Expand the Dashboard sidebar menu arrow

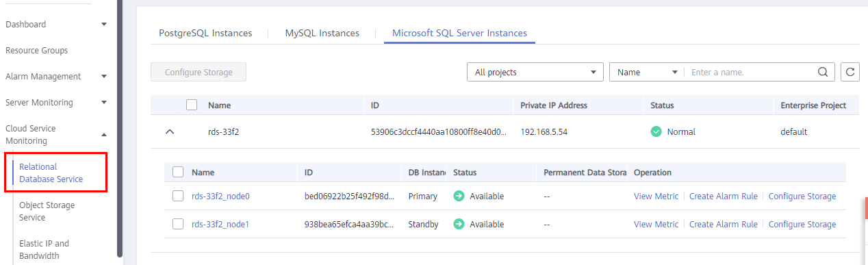(x=104, y=25)
